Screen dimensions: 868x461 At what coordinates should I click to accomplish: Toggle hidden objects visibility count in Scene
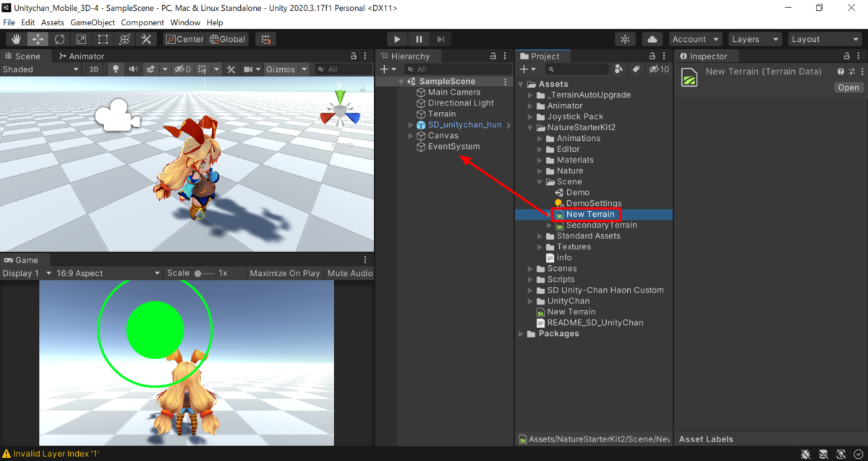pyautogui.click(x=182, y=69)
